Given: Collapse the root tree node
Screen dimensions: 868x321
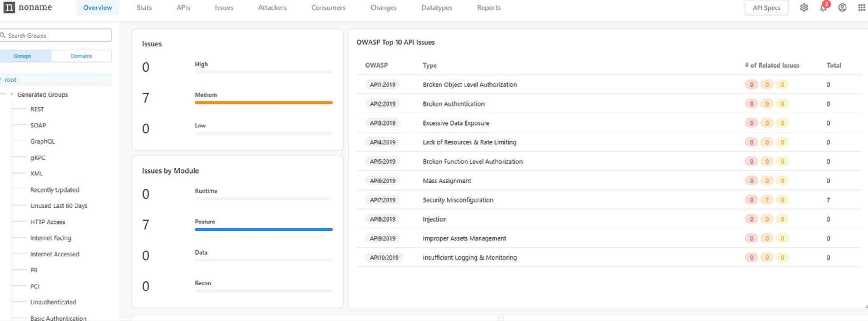Looking at the screenshot, I should (x=2, y=79).
